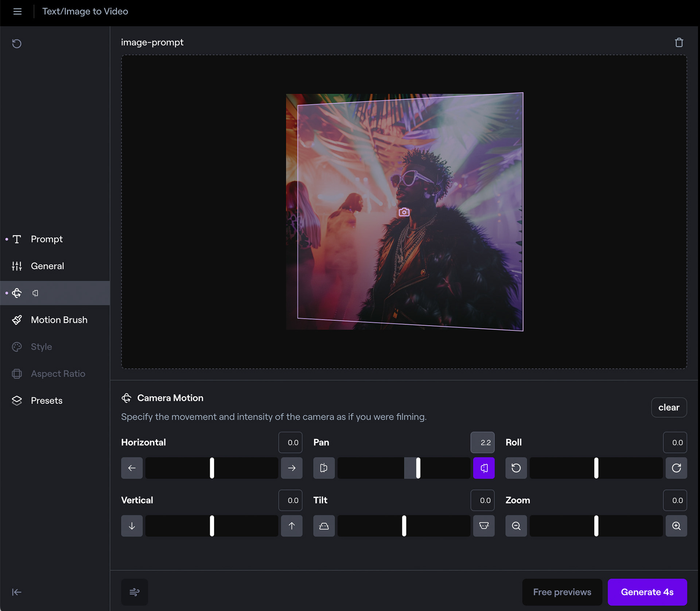
Task: Click the tilt down button
Action: (x=483, y=526)
